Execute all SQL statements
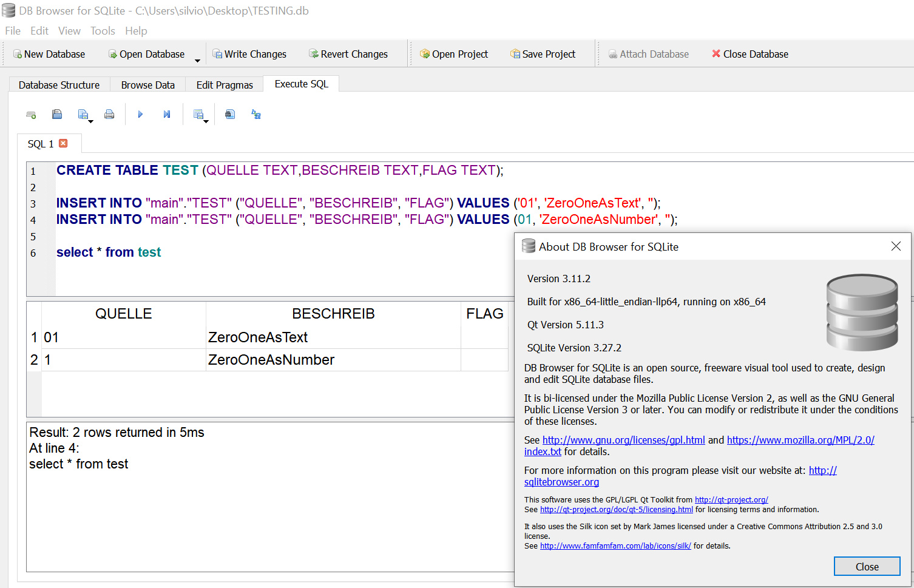 (140, 114)
